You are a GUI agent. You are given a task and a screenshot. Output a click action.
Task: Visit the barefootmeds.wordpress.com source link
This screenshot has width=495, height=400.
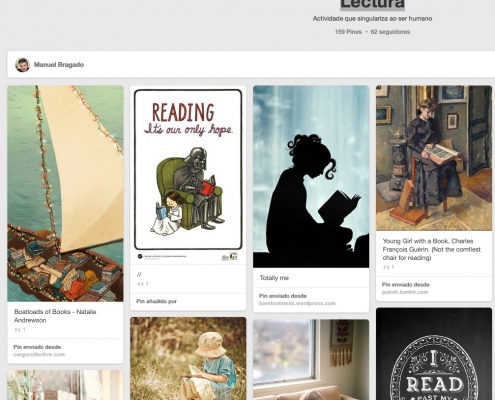297,303
